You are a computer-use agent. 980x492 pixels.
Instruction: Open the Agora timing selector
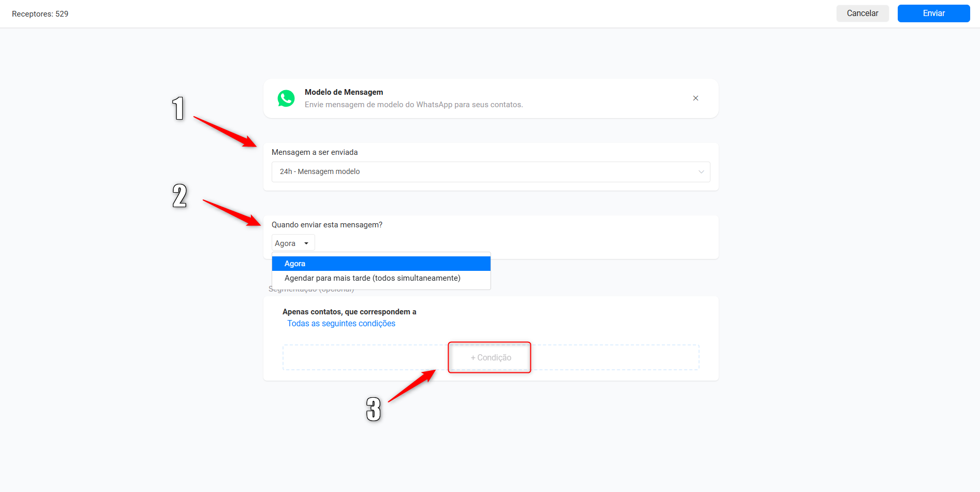293,243
